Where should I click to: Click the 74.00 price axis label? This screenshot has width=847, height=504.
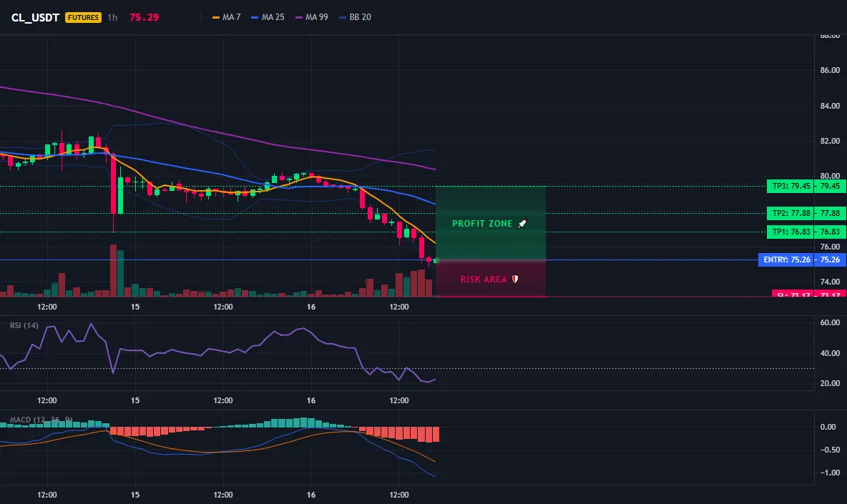[830, 282]
